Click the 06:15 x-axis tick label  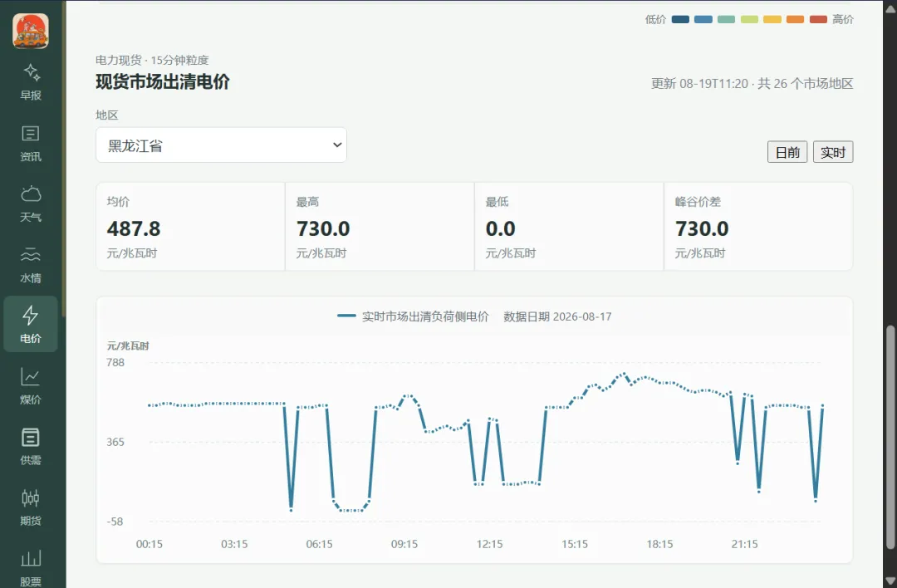pos(319,544)
